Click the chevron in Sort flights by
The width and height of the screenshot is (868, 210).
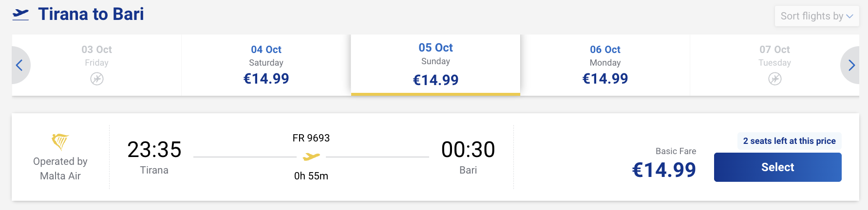coord(849,17)
